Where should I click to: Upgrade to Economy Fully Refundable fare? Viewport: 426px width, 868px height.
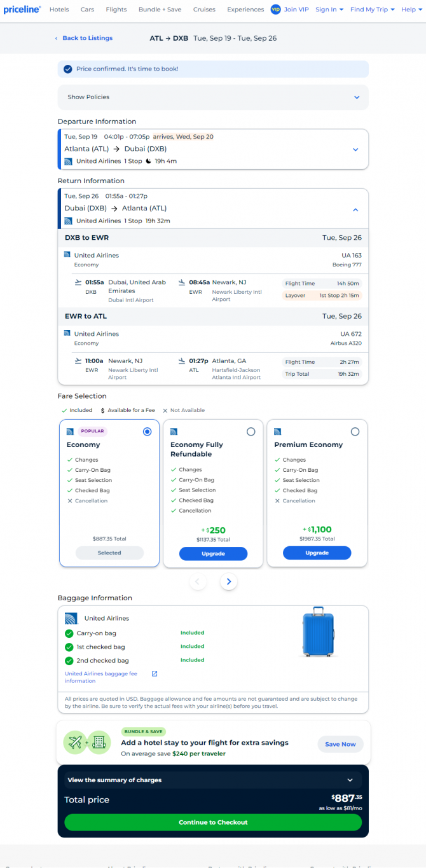(x=213, y=554)
